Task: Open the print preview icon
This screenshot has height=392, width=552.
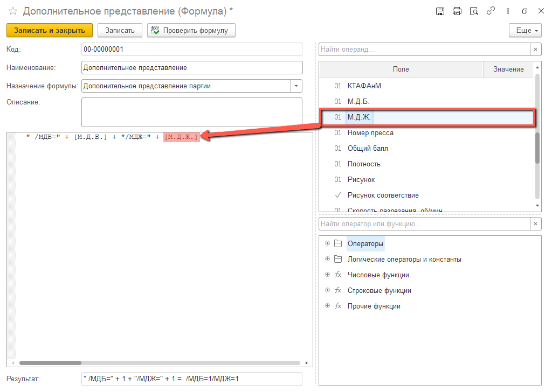Action: pos(474,11)
